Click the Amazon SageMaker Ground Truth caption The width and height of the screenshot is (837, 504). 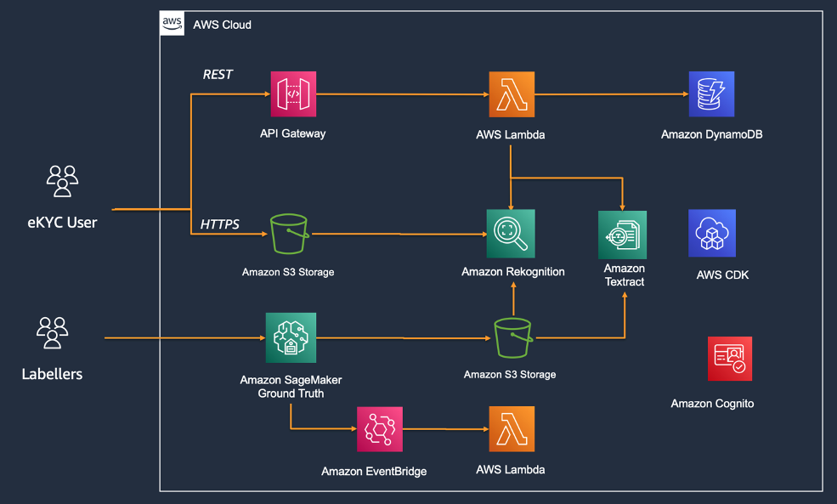pos(291,387)
